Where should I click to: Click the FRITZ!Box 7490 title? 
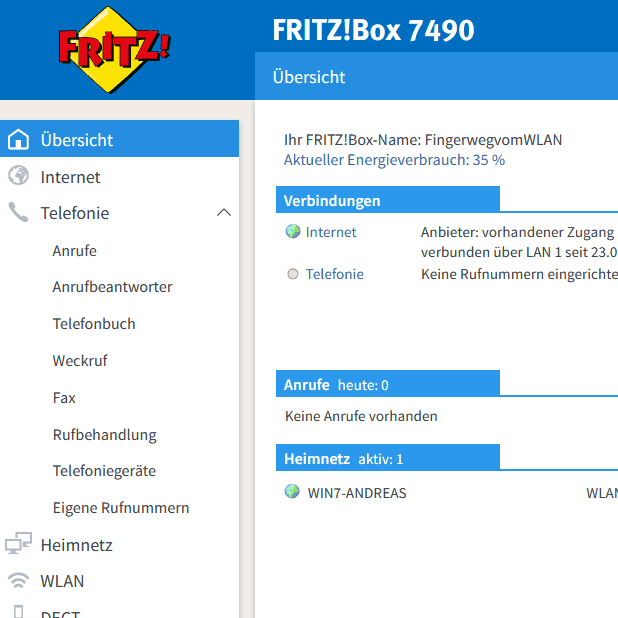(373, 30)
